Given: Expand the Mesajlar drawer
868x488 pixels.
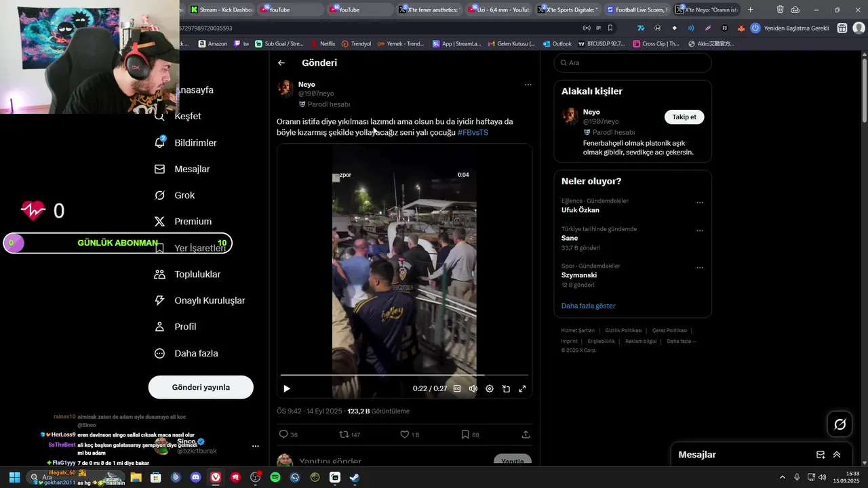Looking at the screenshot, I should (x=837, y=455).
